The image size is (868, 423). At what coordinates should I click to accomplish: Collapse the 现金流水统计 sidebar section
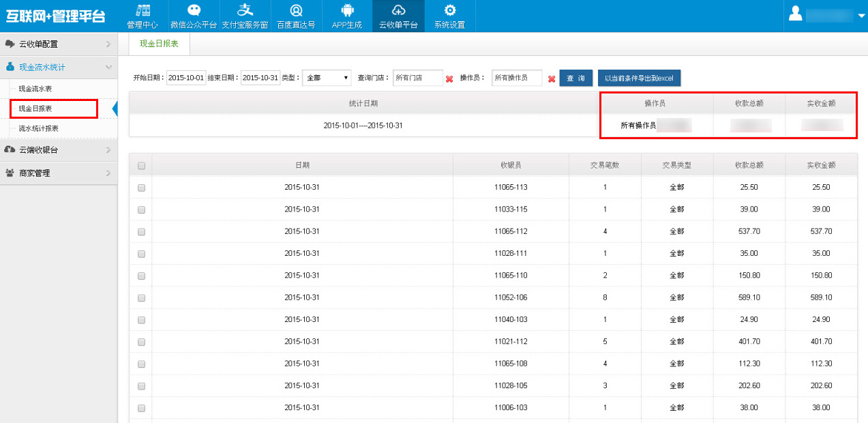click(x=59, y=67)
